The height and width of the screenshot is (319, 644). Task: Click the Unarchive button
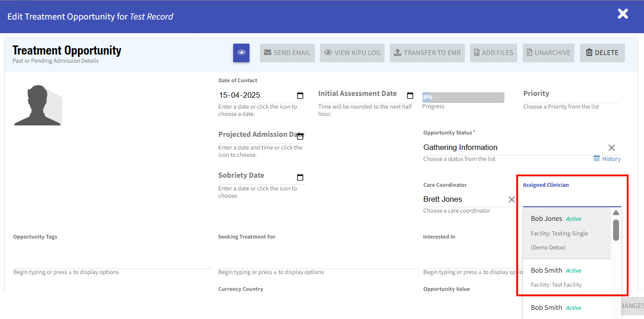(548, 53)
